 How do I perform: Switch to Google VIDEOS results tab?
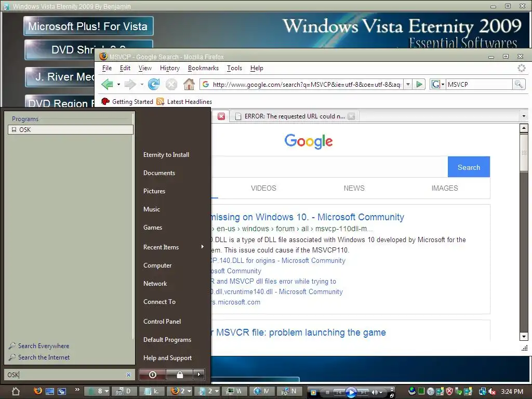point(263,188)
